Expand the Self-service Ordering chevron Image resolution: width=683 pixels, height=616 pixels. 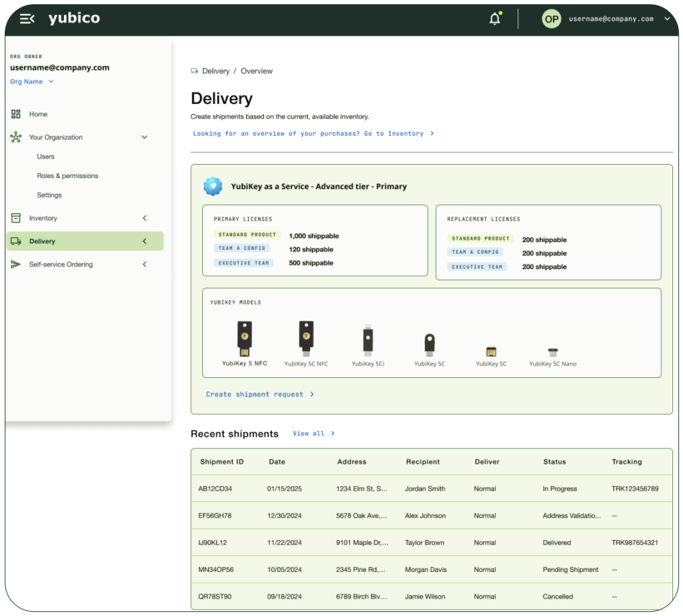tap(145, 265)
